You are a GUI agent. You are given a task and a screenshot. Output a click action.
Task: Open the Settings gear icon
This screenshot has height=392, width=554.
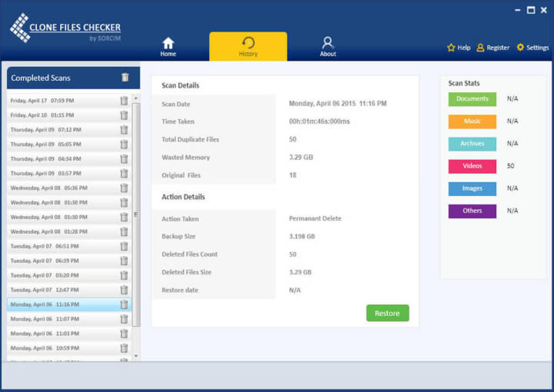click(x=519, y=47)
